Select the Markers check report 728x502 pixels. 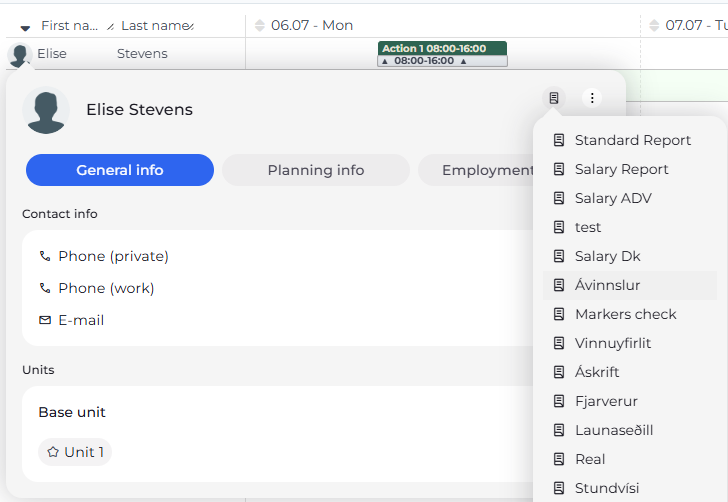pos(630,314)
